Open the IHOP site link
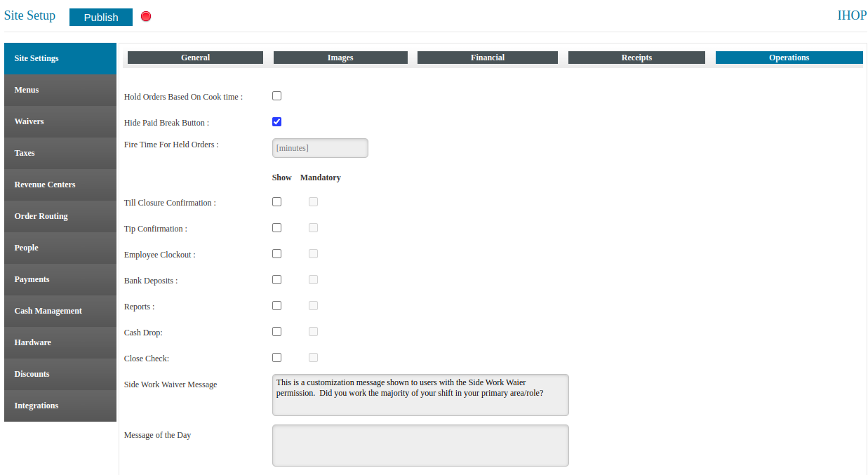The width and height of the screenshot is (868, 475). pyautogui.click(x=851, y=15)
